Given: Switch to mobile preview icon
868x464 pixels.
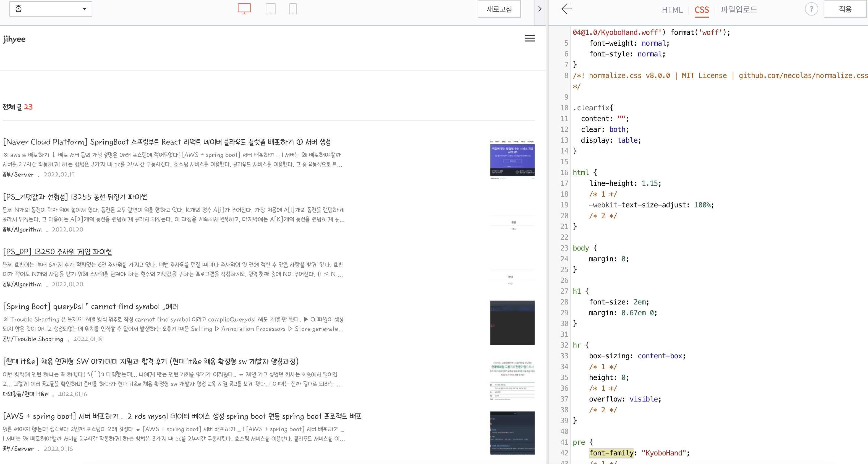Looking at the screenshot, I should click(x=293, y=9).
